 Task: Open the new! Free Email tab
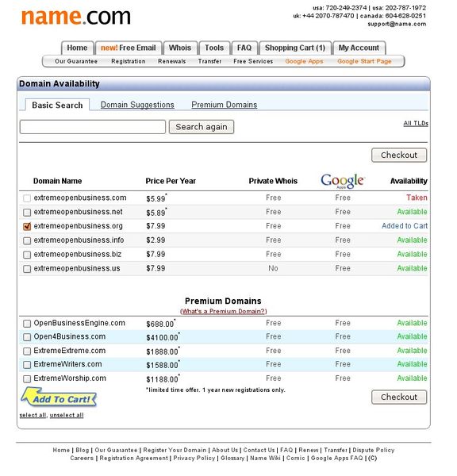coord(129,48)
